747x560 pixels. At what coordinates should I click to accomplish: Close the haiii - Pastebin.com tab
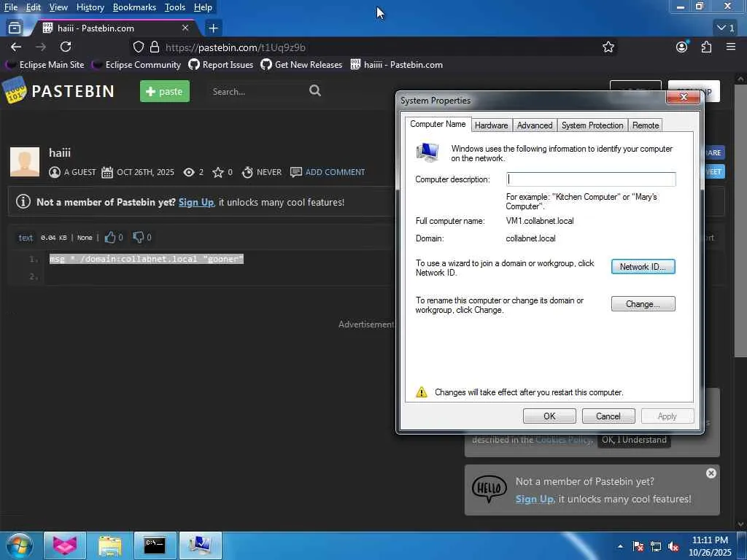[x=185, y=28]
